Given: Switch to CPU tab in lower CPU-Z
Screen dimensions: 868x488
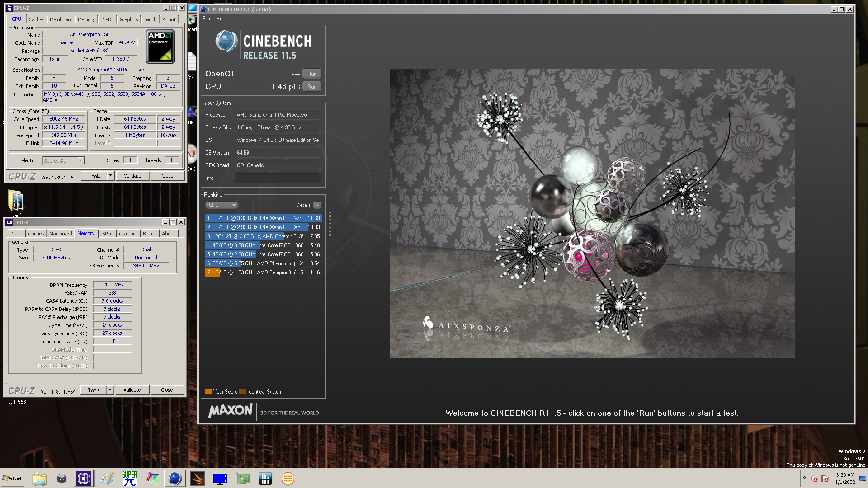Looking at the screenshot, I should [16, 234].
